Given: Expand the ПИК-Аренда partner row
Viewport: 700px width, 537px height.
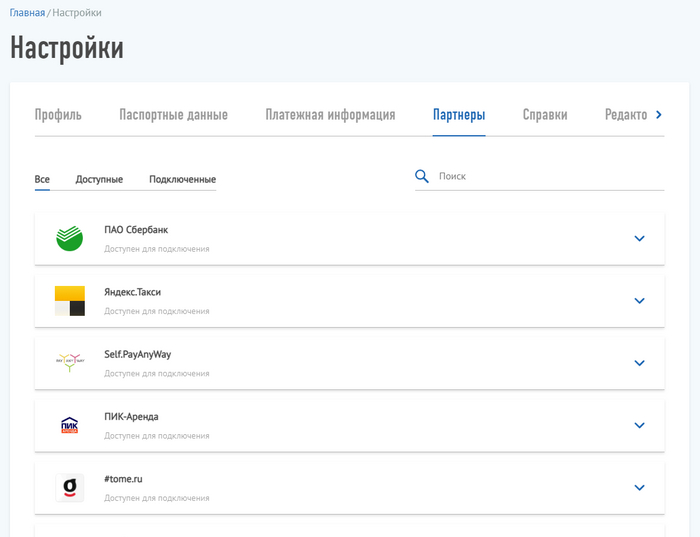Looking at the screenshot, I should (640, 425).
